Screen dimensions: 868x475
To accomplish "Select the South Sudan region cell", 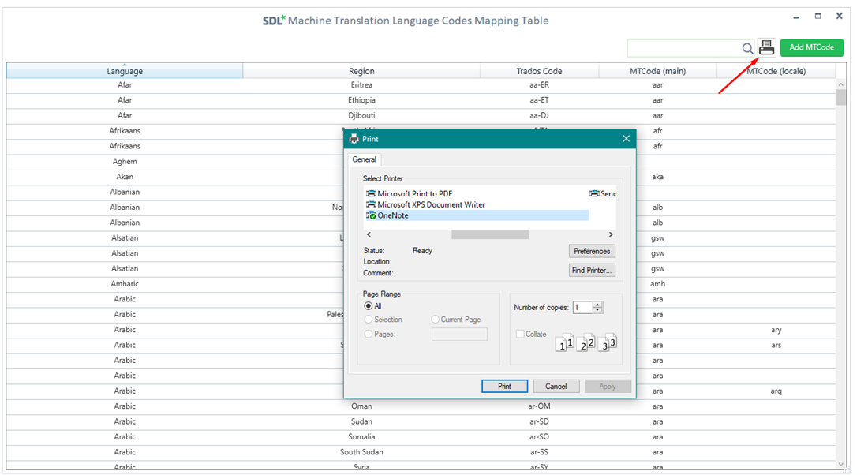I will point(361,452).
